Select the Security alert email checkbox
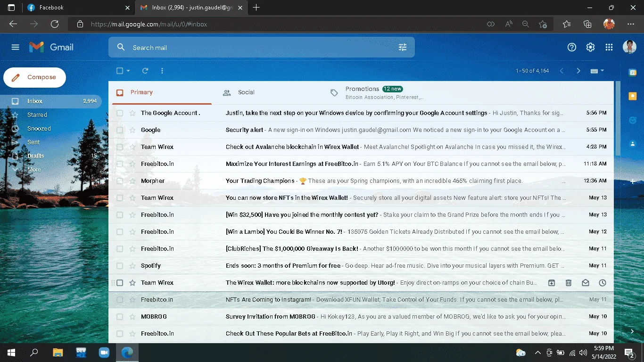The width and height of the screenshot is (644, 362). (x=120, y=130)
